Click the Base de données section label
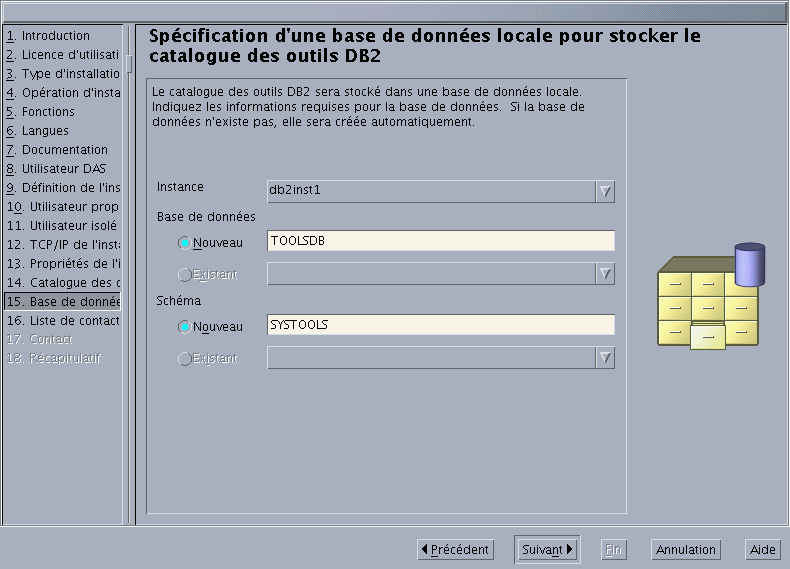The image size is (790, 569). pyautogui.click(x=206, y=217)
